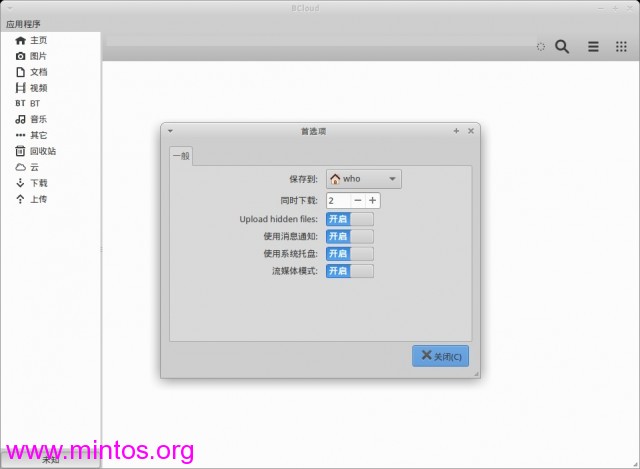
Task: Click the dialog resize grip corner
Action: click(476, 374)
